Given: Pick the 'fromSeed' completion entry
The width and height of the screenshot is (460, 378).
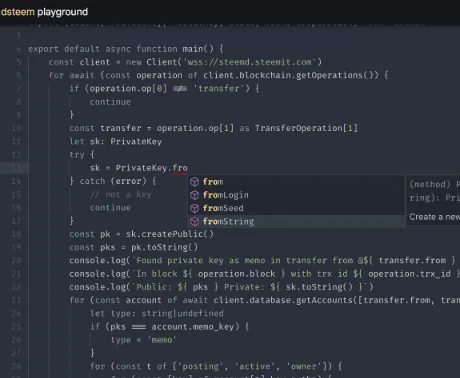Looking at the screenshot, I should tap(297, 208).
